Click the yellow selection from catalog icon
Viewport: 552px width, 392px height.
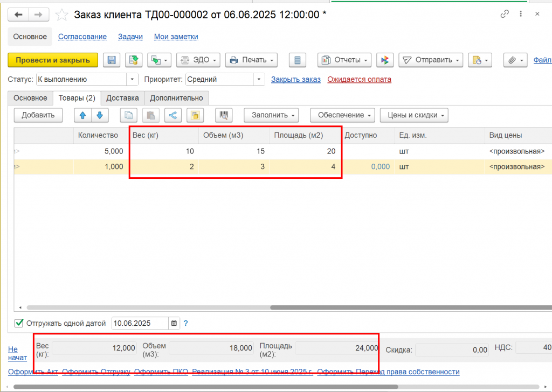(195, 115)
